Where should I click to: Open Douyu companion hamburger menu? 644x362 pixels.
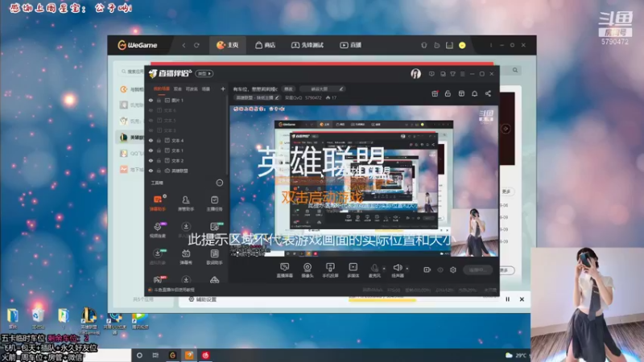pos(462,74)
